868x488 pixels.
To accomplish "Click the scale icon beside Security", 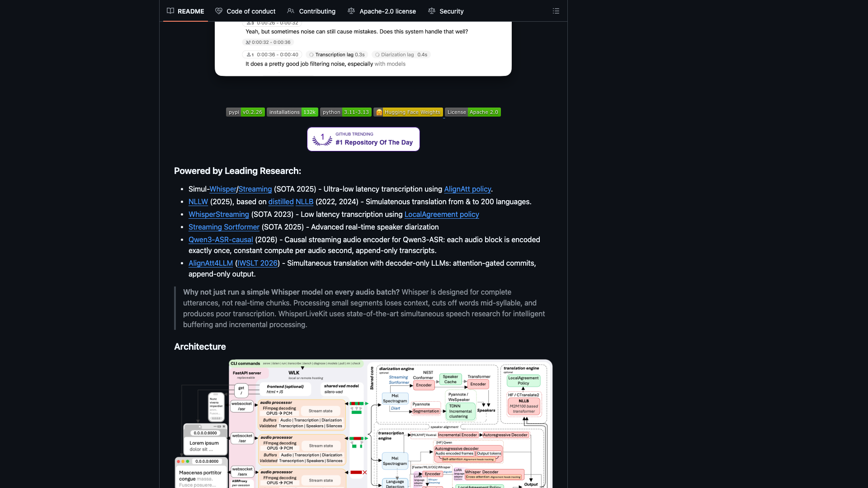I will 432,11.
